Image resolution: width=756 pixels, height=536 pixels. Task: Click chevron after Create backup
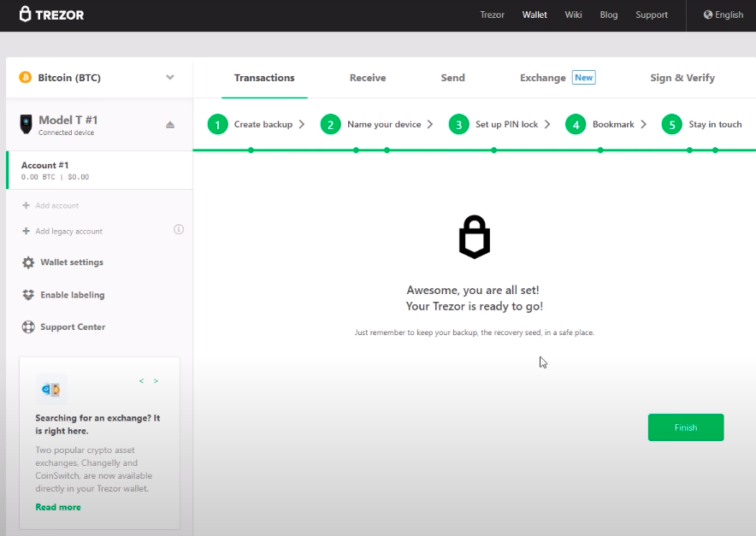click(302, 124)
